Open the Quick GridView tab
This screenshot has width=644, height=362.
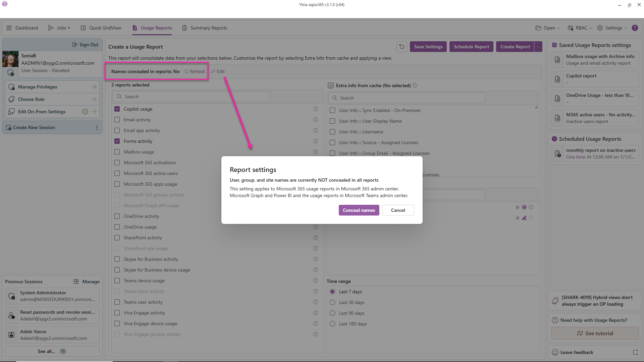[101, 28]
